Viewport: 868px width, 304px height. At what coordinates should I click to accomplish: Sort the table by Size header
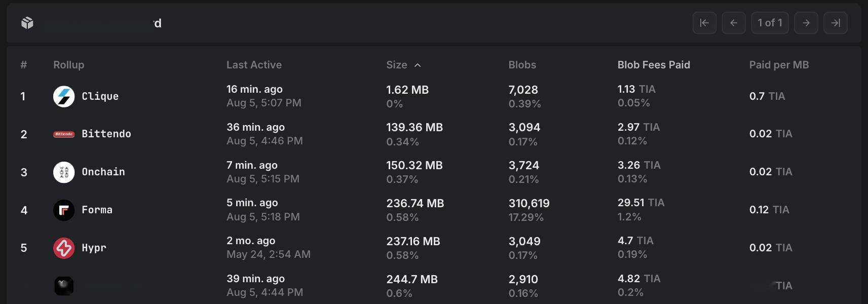point(397,65)
